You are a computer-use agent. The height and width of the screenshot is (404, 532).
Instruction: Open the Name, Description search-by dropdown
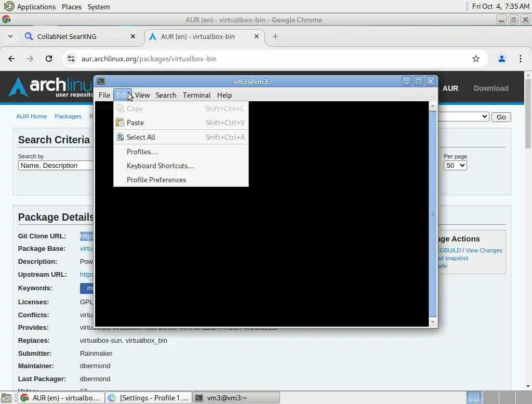pos(55,166)
